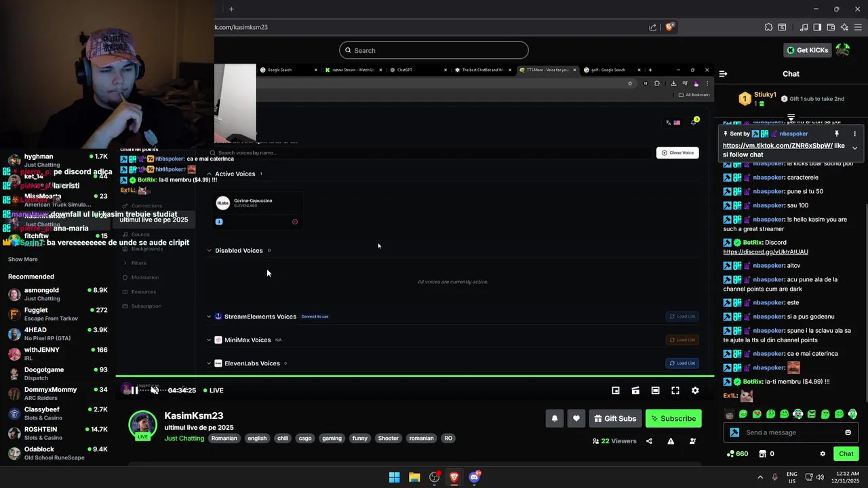Open asmongold recommended channel
Image resolution: width=868 pixels, height=488 pixels.
(58, 294)
